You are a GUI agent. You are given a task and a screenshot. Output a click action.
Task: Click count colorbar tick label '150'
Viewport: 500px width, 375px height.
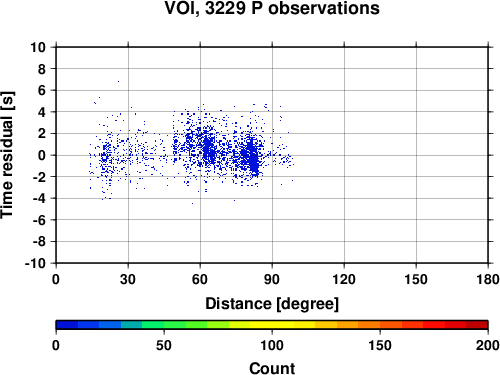coord(380,345)
